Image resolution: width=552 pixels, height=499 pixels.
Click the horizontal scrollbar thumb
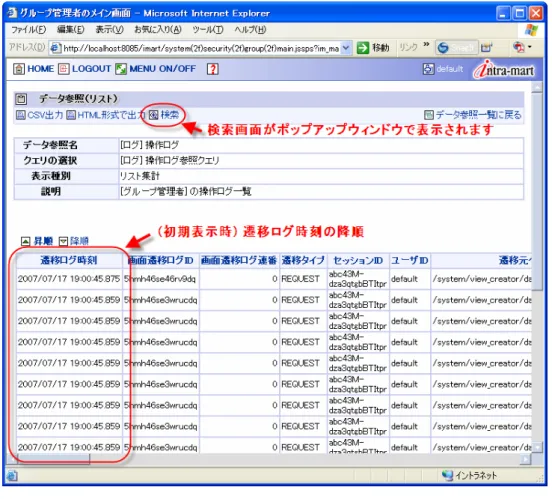(54, 460)
